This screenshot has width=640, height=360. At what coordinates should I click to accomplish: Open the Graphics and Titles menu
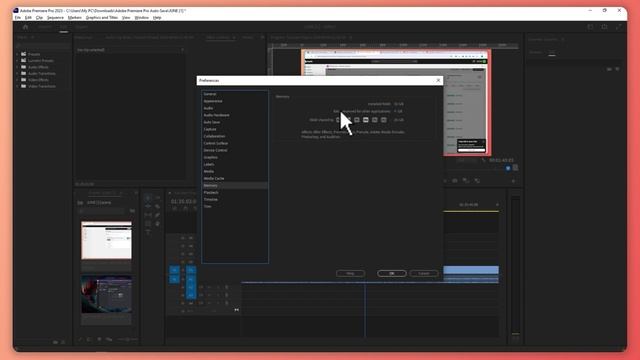102,18
